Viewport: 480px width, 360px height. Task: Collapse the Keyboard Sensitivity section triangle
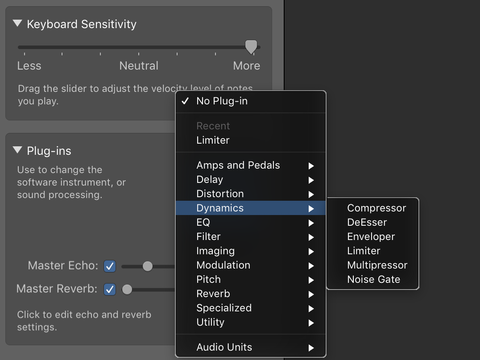coord(17,24)
